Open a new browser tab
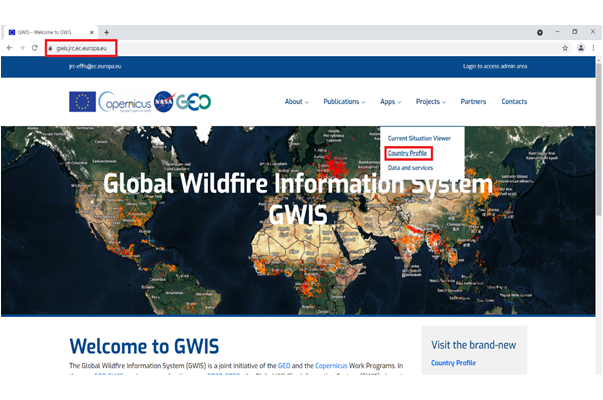The width and height of the screenshot is (603, 400). [106, 32]
